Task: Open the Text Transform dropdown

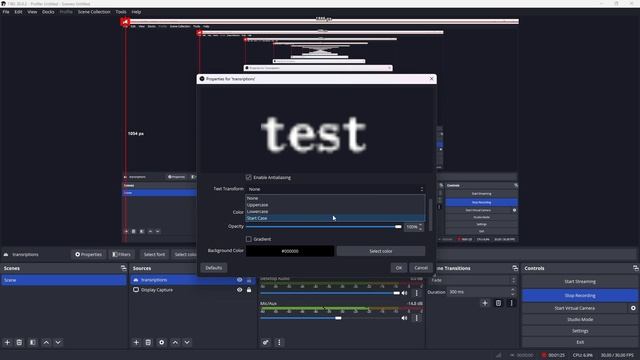Action: coord(336,189)
